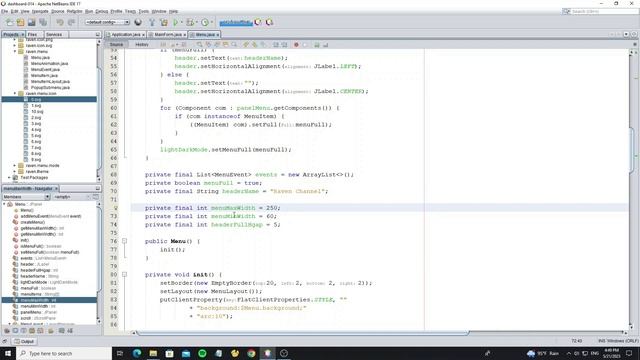Collapse the fold at line 76 Menu constructor
The height and width of the screenshot is (360, 640).
coord(124,241)
